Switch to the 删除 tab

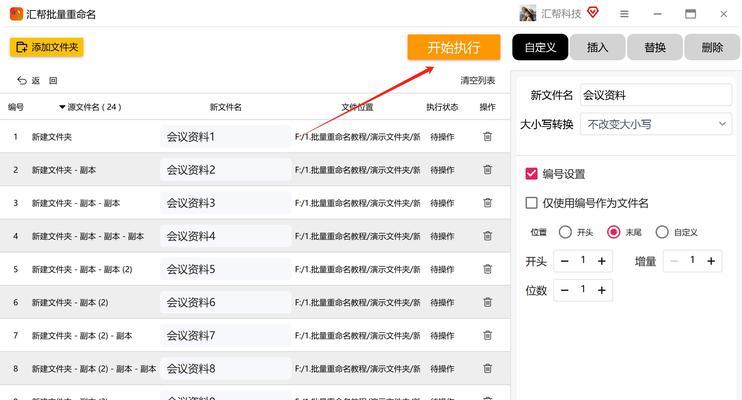pos(712,47)
